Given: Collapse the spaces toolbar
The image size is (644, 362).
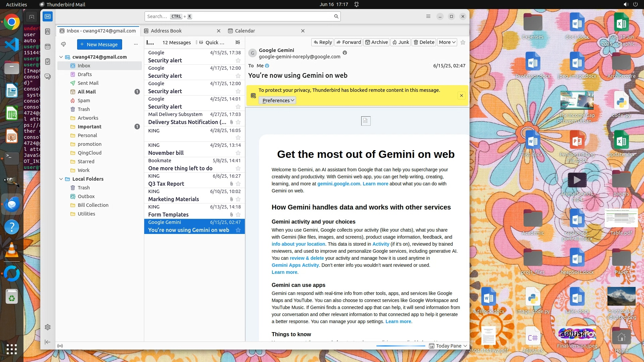Looking at the screenshot, I should 48,342.
